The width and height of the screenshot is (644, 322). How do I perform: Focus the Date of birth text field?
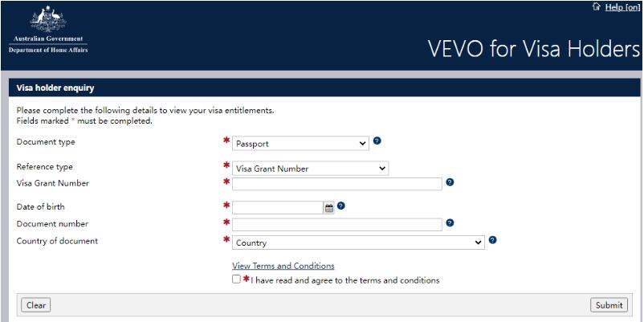[x=278, y=208]
